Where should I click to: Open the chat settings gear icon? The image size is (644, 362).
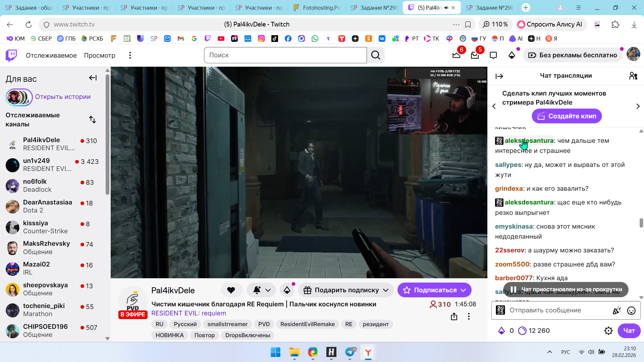(608, 331)
